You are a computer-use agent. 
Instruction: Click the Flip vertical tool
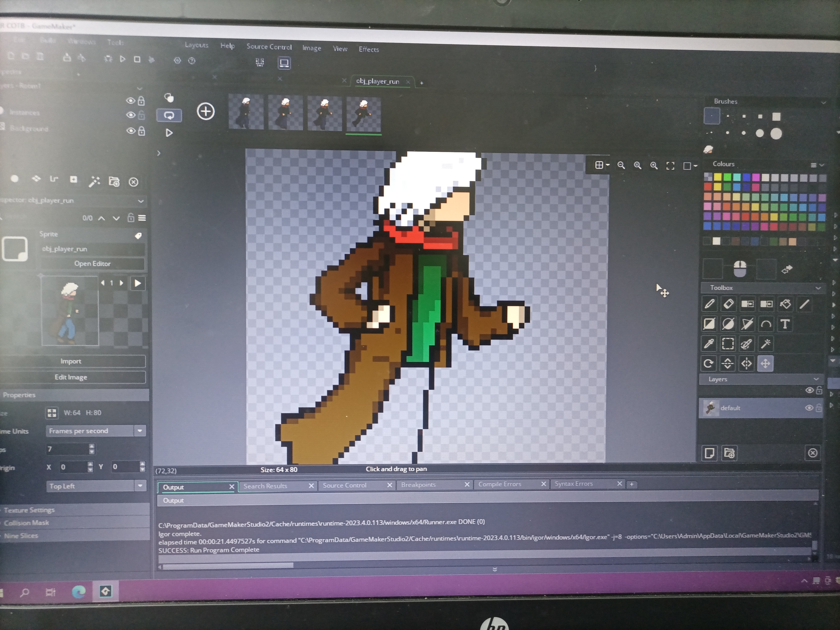727,364
